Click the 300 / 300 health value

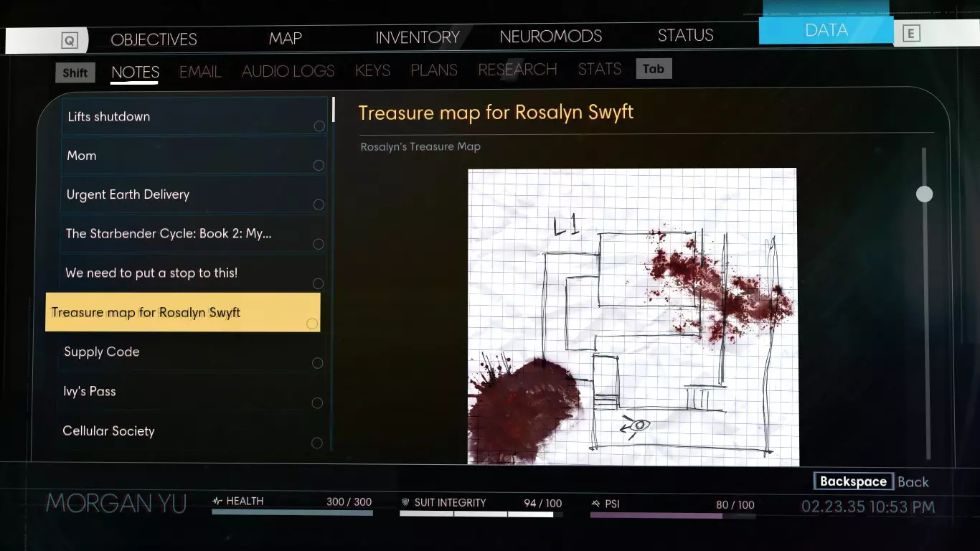click(349, 502)
